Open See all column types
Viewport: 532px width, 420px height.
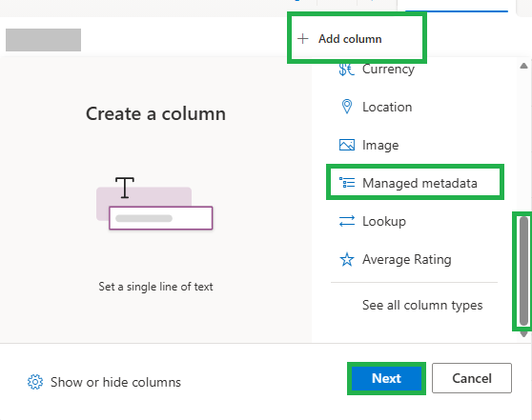tap(422, 305)
